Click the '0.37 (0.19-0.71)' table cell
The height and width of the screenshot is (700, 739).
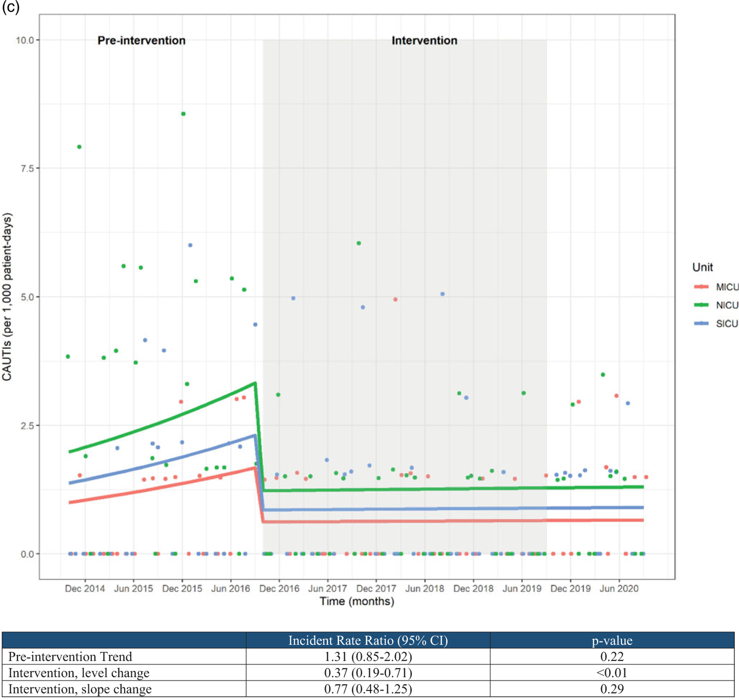point(368,673)
